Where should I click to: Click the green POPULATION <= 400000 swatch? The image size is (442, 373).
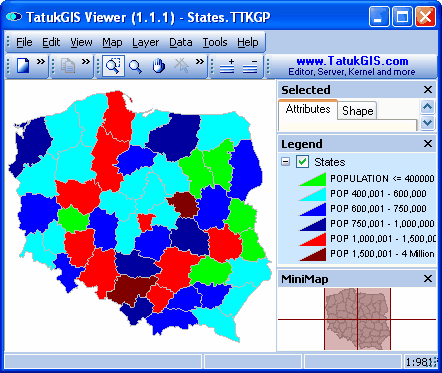point(312,179)
